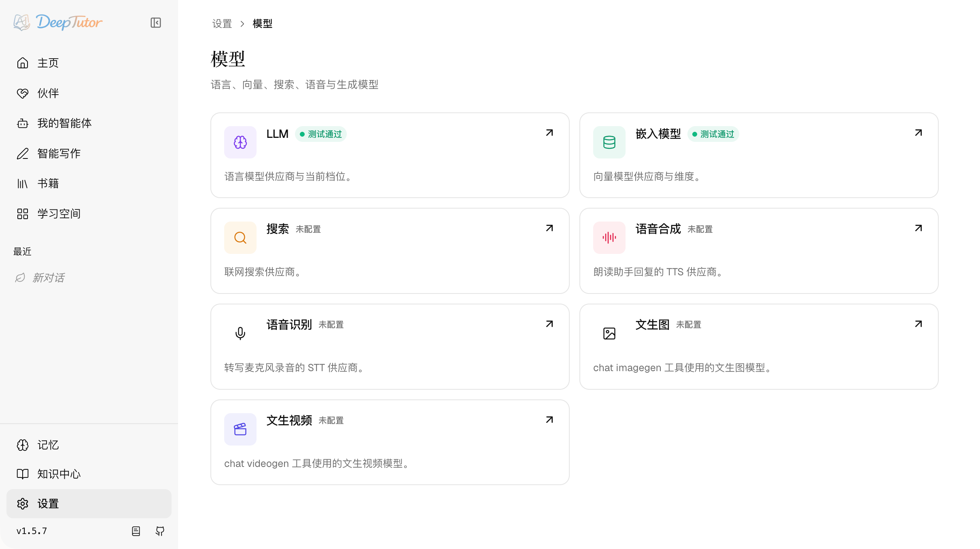Open the 嵌入模型 card title
The width and height of the screenshot is (980, 549).
pyautogui.click(x=658, y=134)
